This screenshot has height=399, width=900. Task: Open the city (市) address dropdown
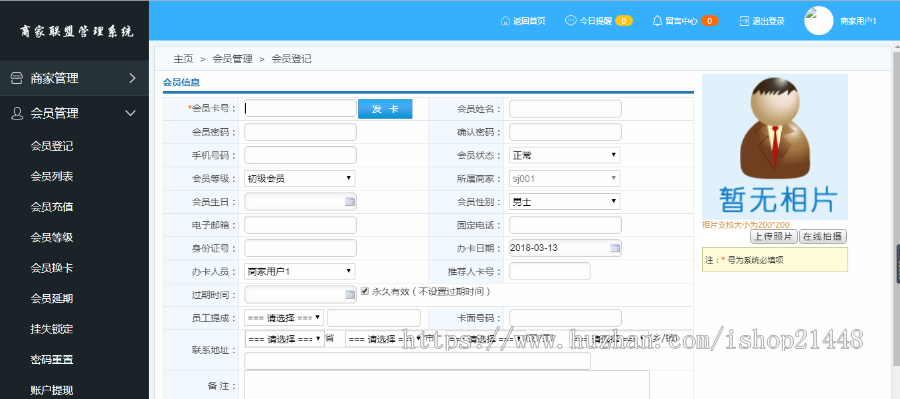[x=385, y=339]
